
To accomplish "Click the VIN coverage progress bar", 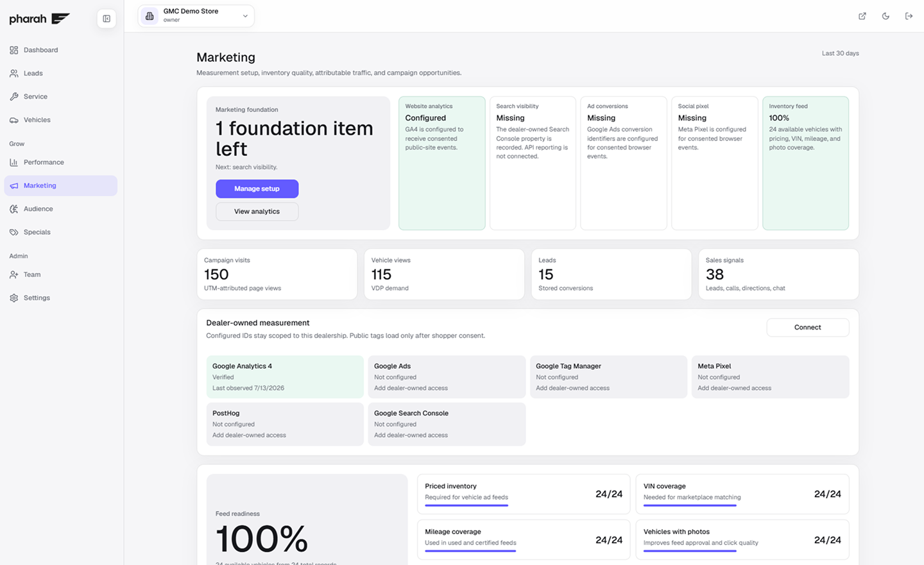I will click(x=690, y=505).
